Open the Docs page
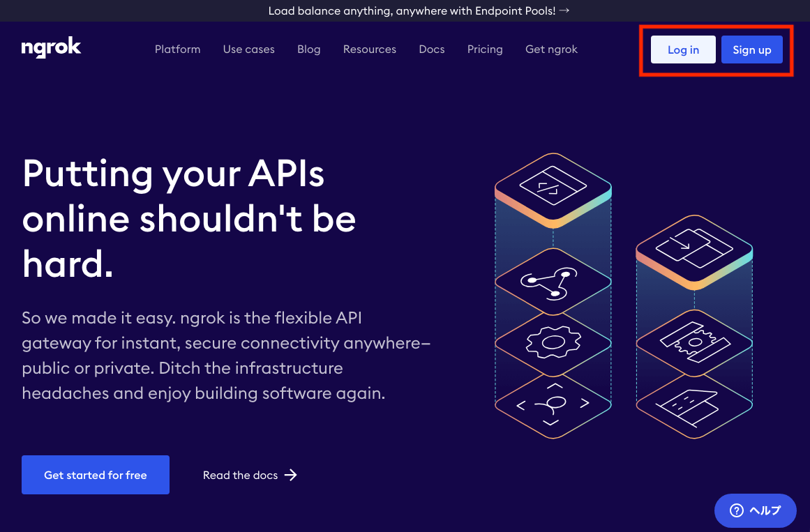Viewport: 810px width, 532px height. tap(432, 49)
